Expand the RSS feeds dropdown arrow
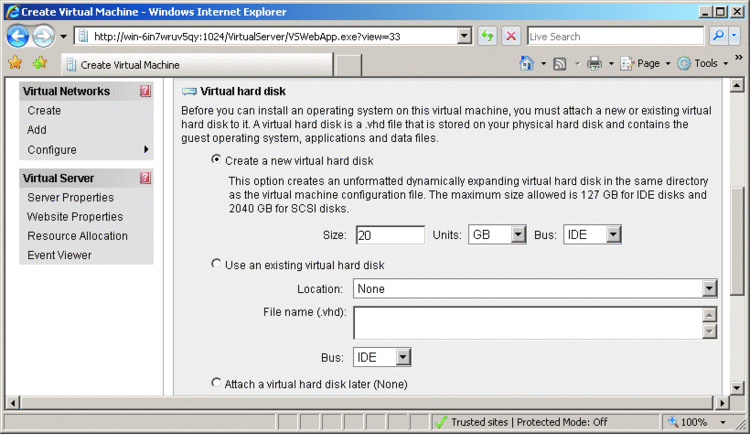This screenshot has width=750, height=434. [x=577, y=64]
